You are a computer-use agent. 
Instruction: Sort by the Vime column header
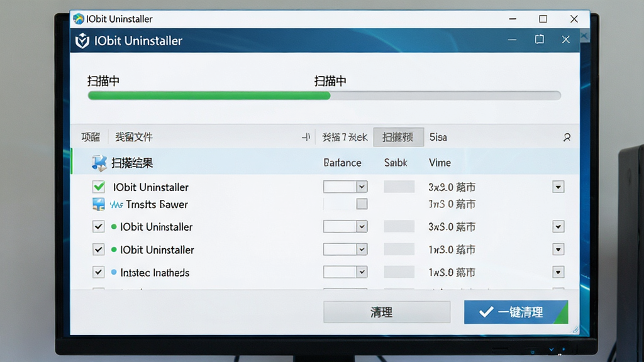tap(440, 163)
